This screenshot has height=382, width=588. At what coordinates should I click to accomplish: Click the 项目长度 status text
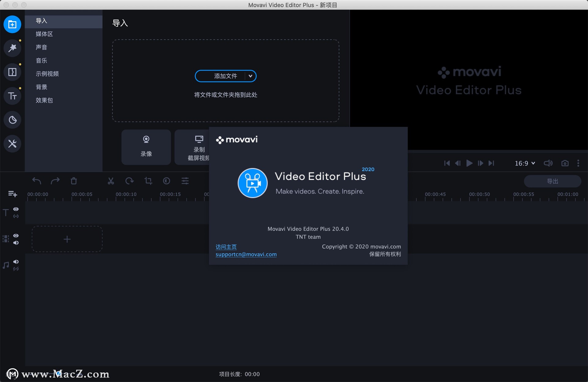pyautogui.click(x=239, y=374)
